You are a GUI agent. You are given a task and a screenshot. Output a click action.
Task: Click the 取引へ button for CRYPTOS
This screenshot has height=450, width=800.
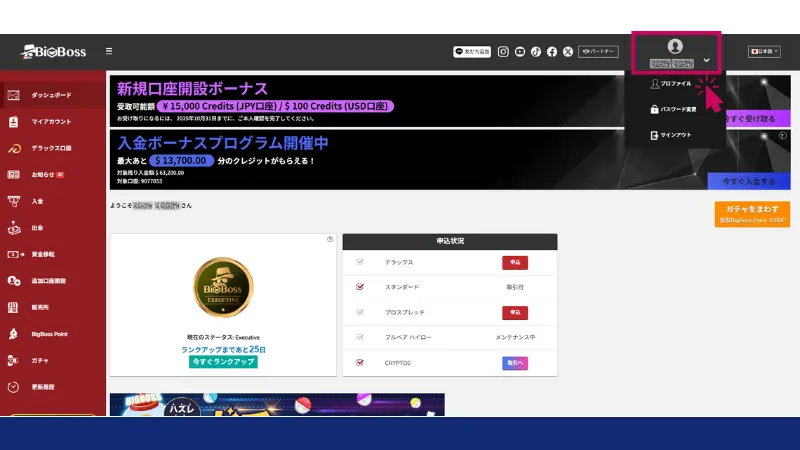tap(514, 363)
